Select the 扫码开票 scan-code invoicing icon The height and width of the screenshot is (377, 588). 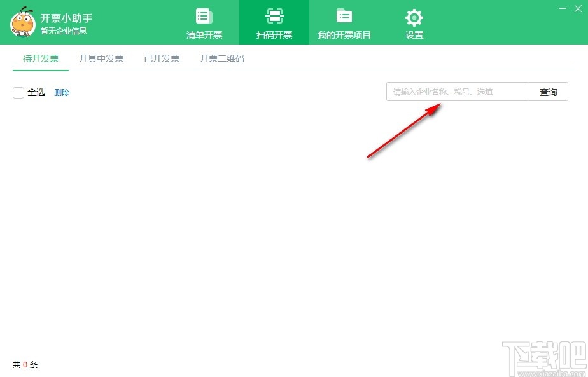[x=274, y=22]
